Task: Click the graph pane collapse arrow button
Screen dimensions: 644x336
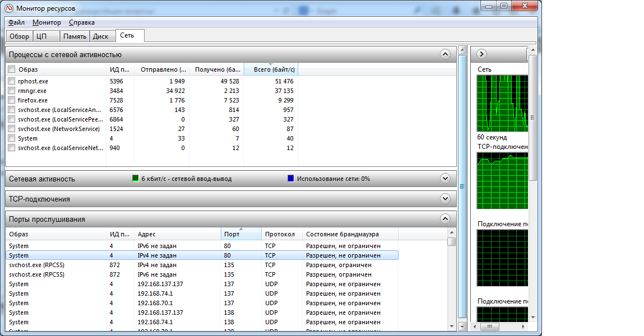Action: 481,54
